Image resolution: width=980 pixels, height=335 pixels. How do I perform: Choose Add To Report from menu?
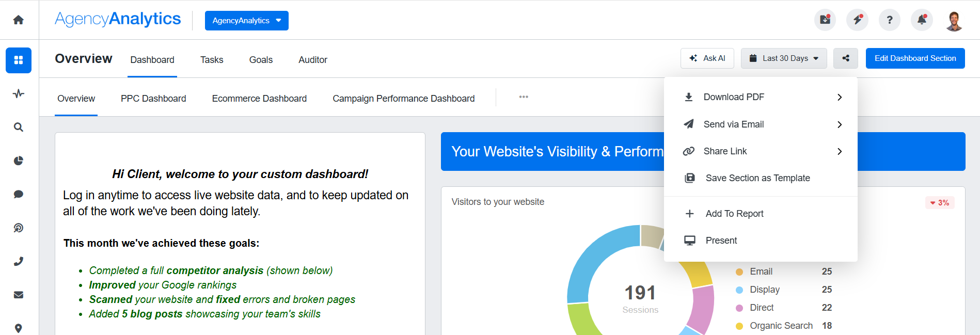pos(761,214)
